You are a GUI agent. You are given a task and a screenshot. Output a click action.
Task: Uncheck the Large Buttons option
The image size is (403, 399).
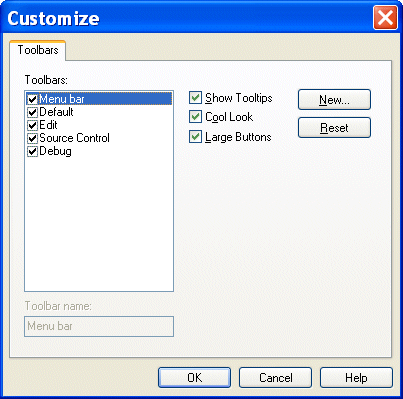point(195,137)
